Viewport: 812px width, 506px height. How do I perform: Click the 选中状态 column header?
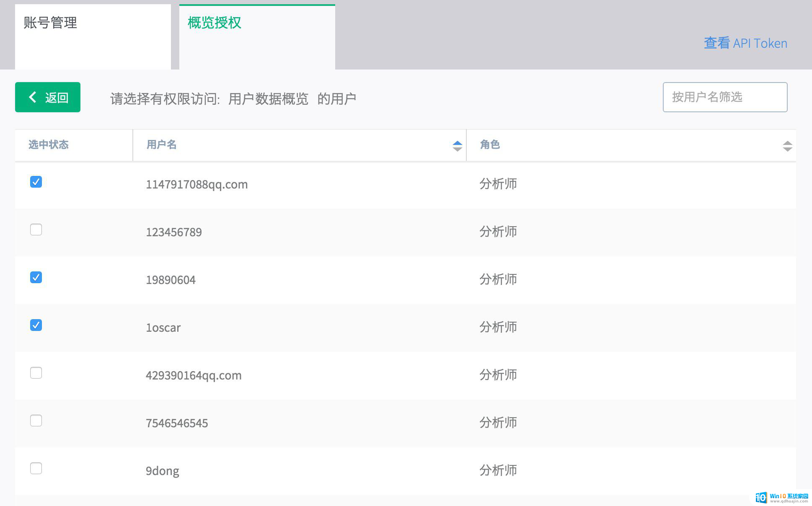[x=49, y=145]
